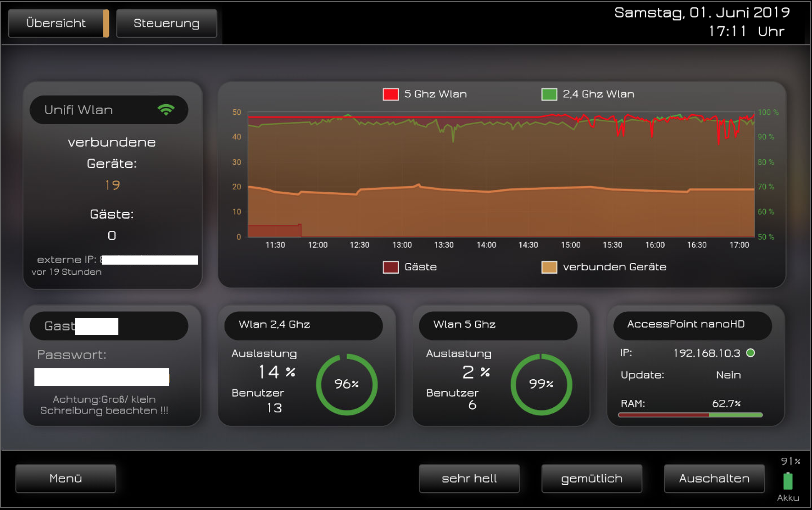Image resolution: width=812 pixels, height=510 pixels.
Task: Click the green battery Akku icon
Action: point(788,481)
